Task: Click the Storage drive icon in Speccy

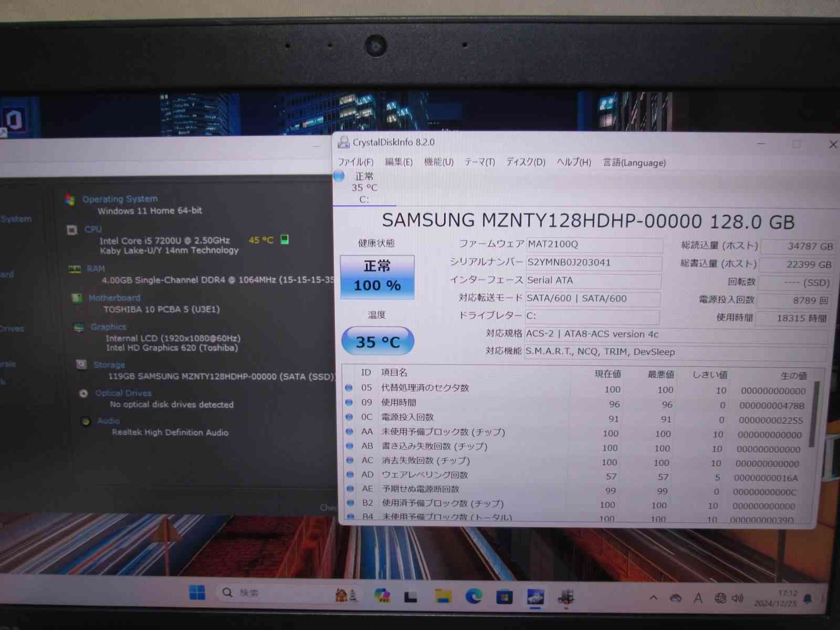Action: click(x=81, y=364)
